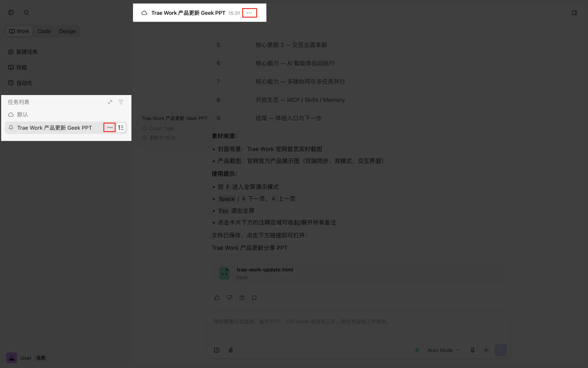Open the slash command icon in the input box

(216, 350)
